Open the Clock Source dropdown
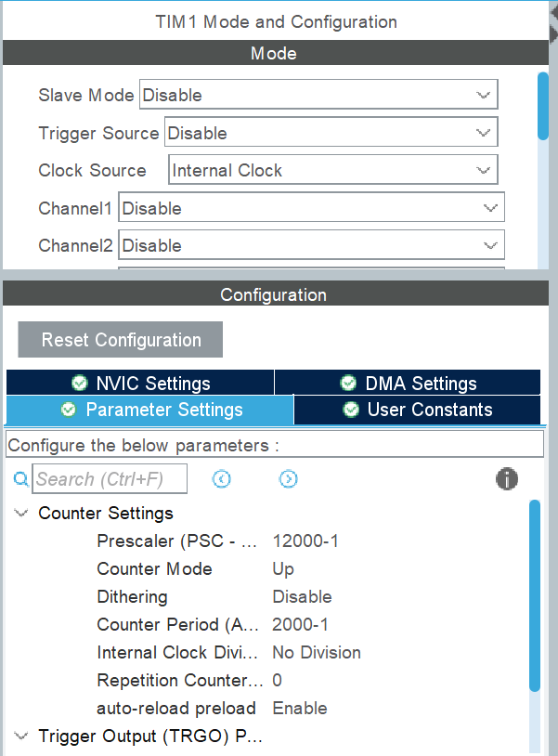The height and width of the screenshot is (756, 558). (333, 170)
